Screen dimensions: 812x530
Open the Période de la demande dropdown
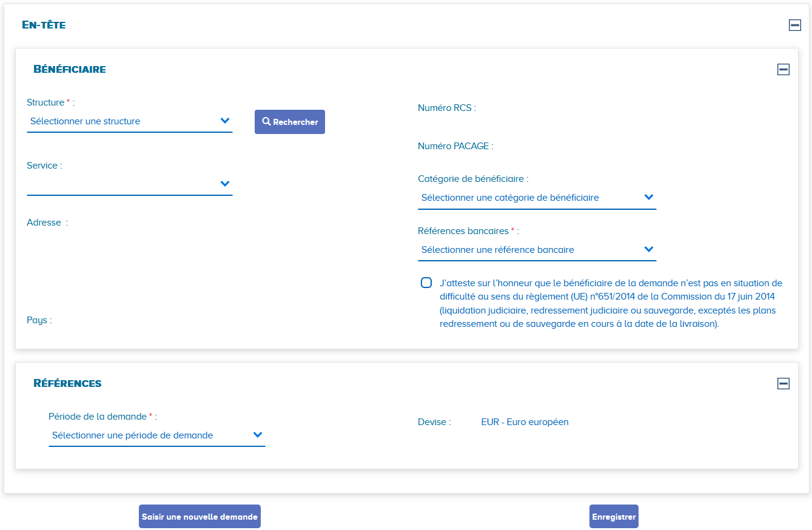coord(157,435)
